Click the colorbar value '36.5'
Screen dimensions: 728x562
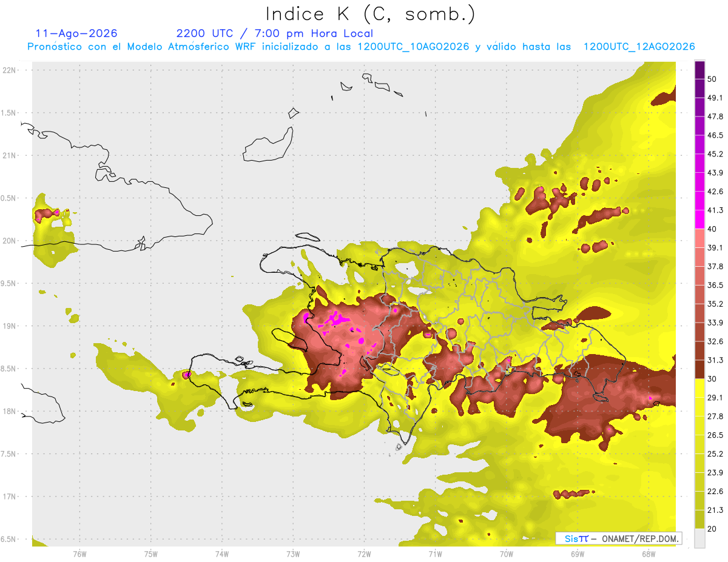715,285
